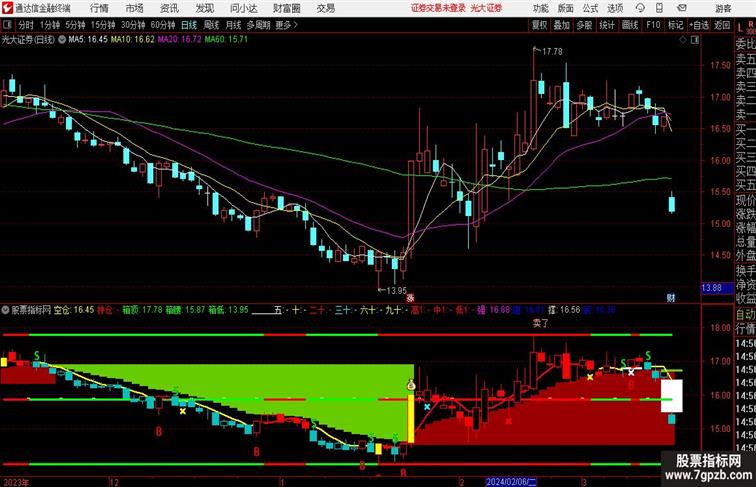Click the 空仓: 16.45 indicator value

(x=74, y=310)
